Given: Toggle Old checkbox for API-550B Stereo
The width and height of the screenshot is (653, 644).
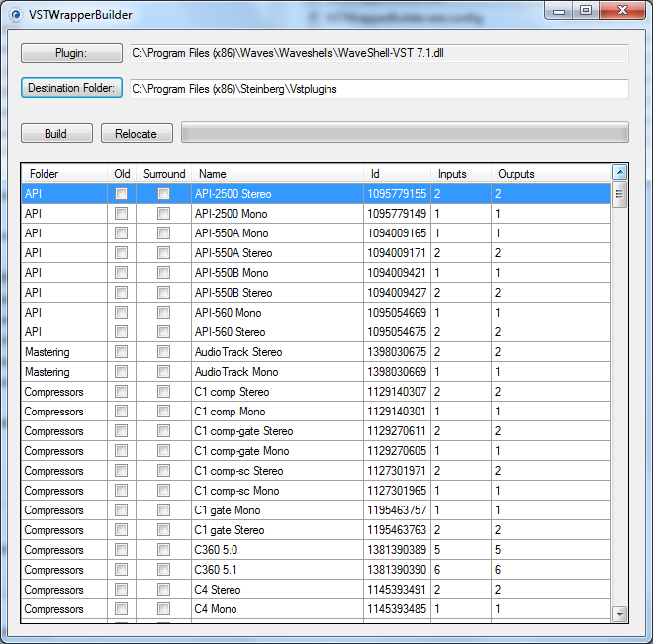Looking at the screenshot, I should tap(121, 292).
